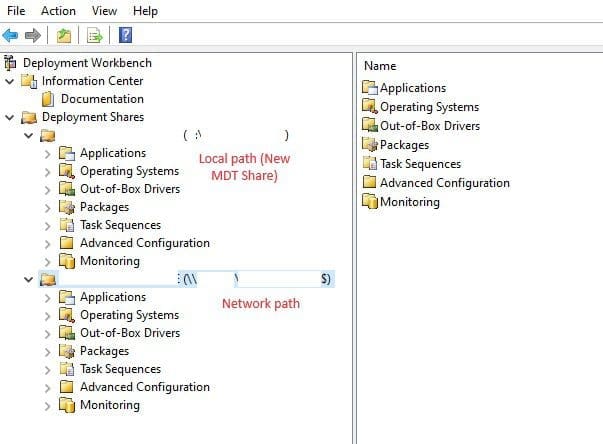
Task: Click Task Sequences icon in right pane
Action: tap(370, 164)
